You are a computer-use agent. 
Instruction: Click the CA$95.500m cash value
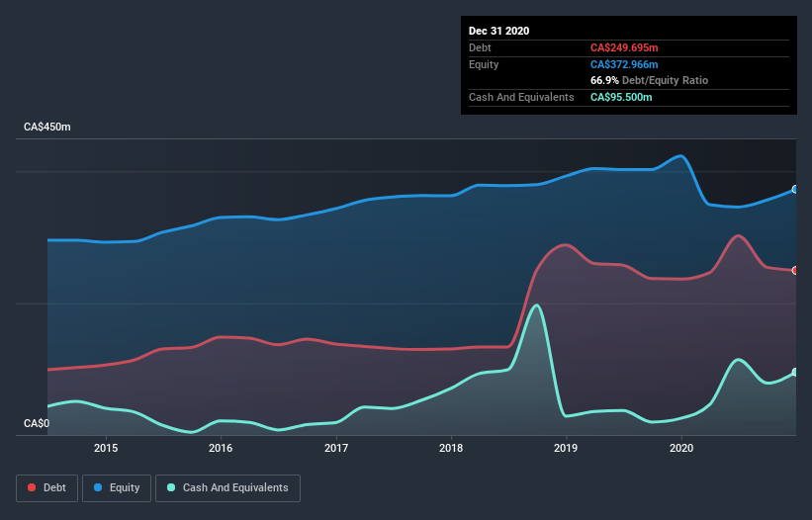pyautogui.click(x=621, y=97)
